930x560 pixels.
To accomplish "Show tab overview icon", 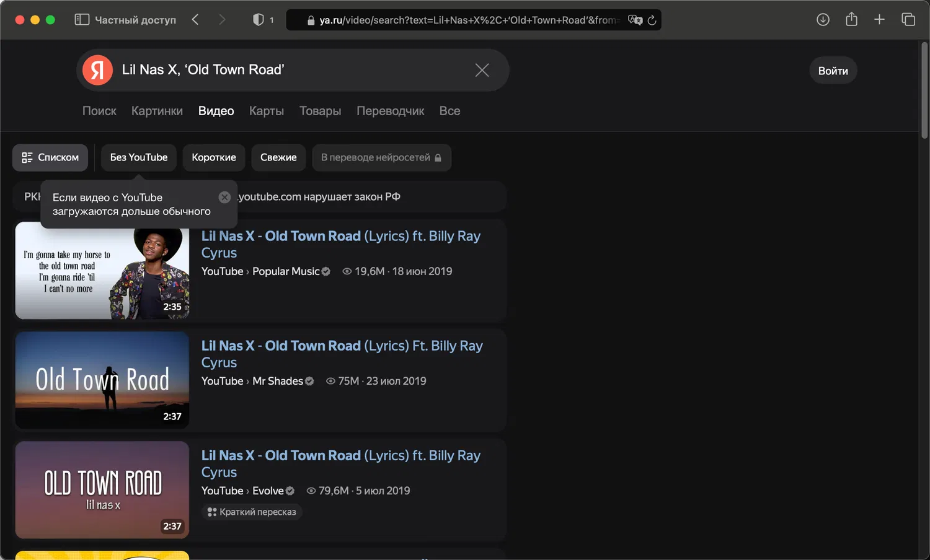I will coord(908,20).
